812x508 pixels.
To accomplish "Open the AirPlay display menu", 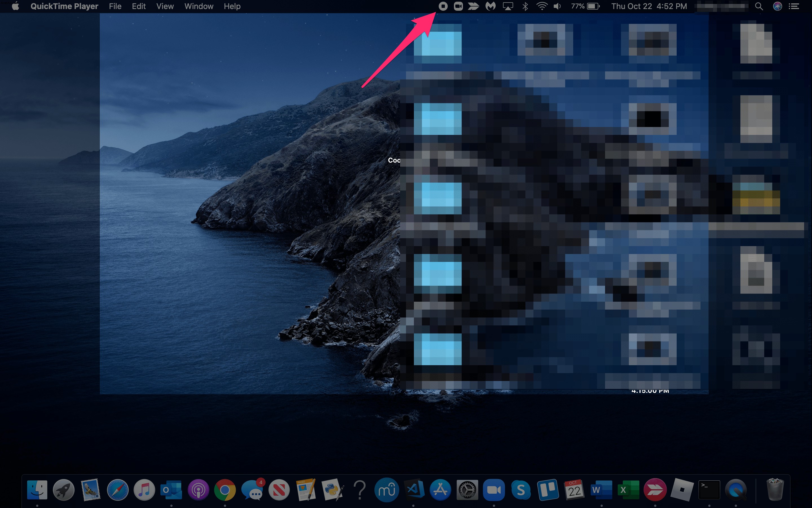I will click(x=508, y=6).
